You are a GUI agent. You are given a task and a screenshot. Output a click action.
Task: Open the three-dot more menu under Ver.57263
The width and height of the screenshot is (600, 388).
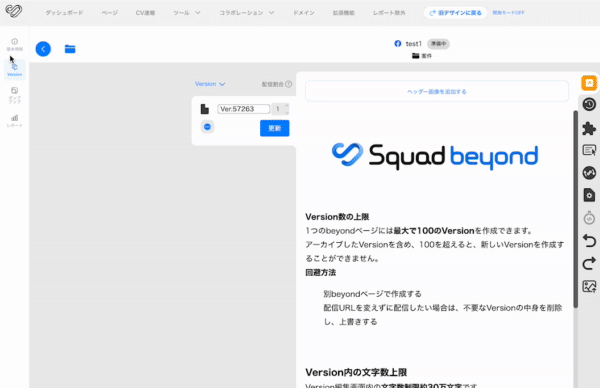207,127
